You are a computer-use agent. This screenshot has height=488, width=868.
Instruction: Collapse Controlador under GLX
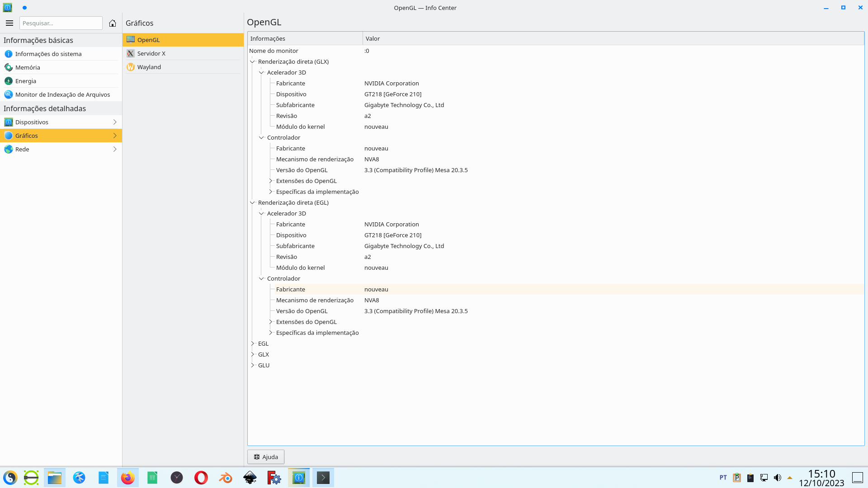(261, 137)
